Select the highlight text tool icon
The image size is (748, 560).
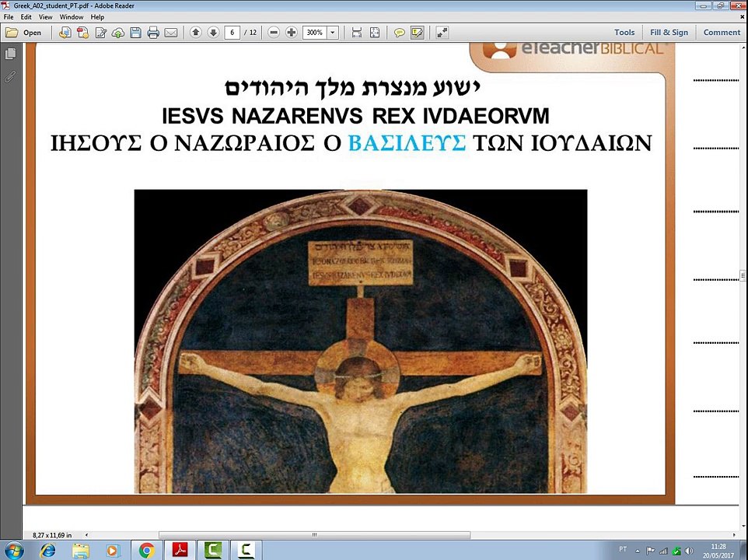pos(418,33)
